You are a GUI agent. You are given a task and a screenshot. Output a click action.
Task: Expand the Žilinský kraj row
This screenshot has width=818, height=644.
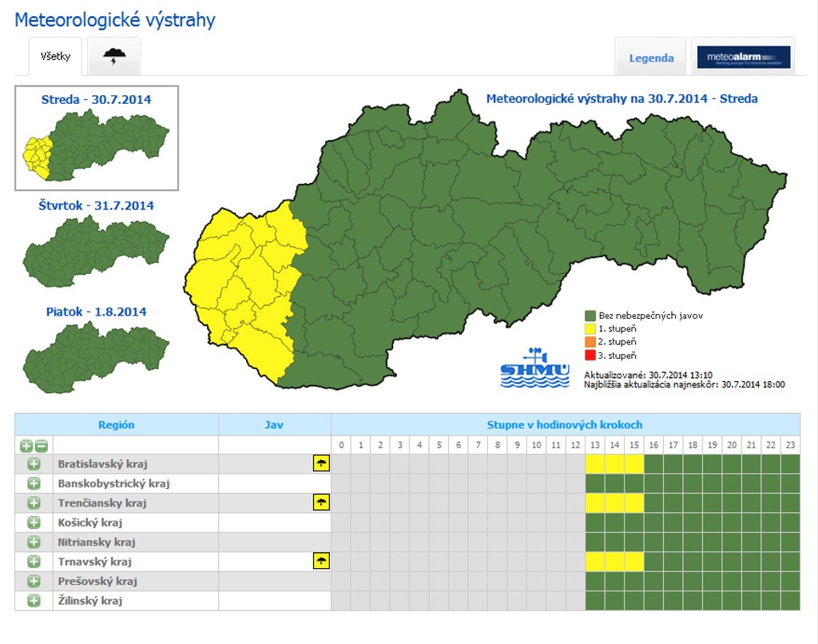coord(34,601)
